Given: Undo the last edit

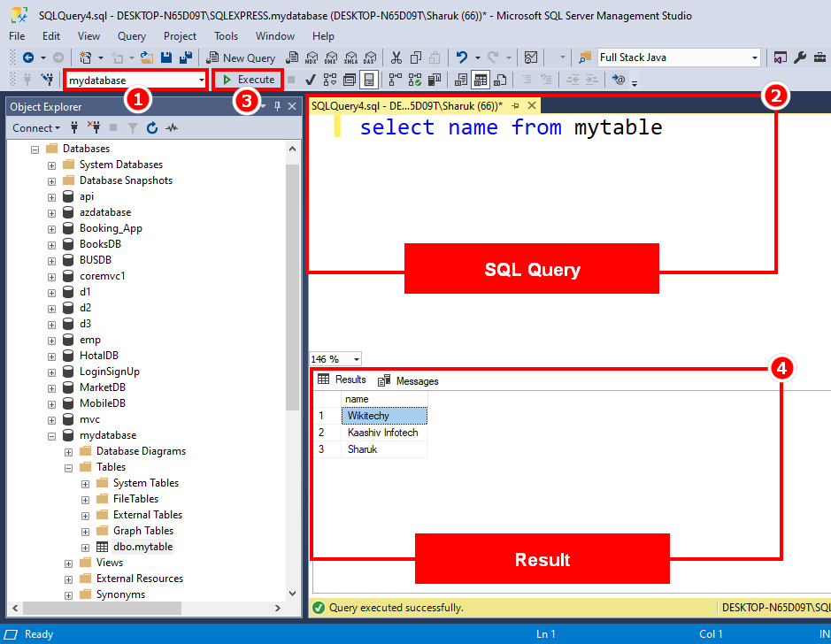Looking at the screenshot, I should [462, 57].
